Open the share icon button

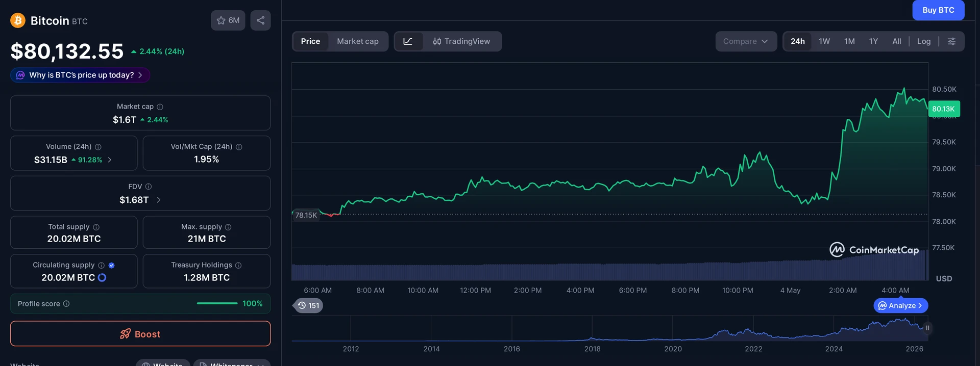tap(260, 20)
